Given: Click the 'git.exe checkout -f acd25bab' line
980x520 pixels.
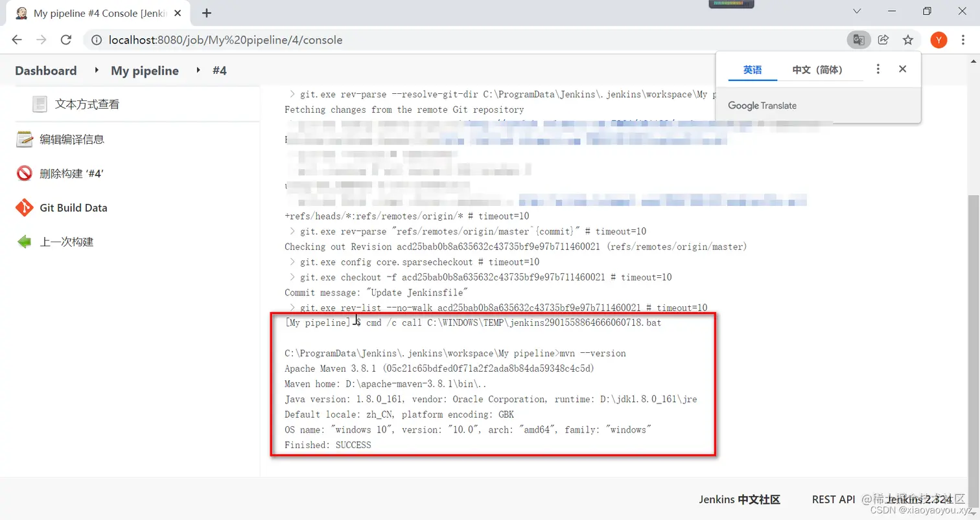Looking at the screenshot, I should [480, 277].
